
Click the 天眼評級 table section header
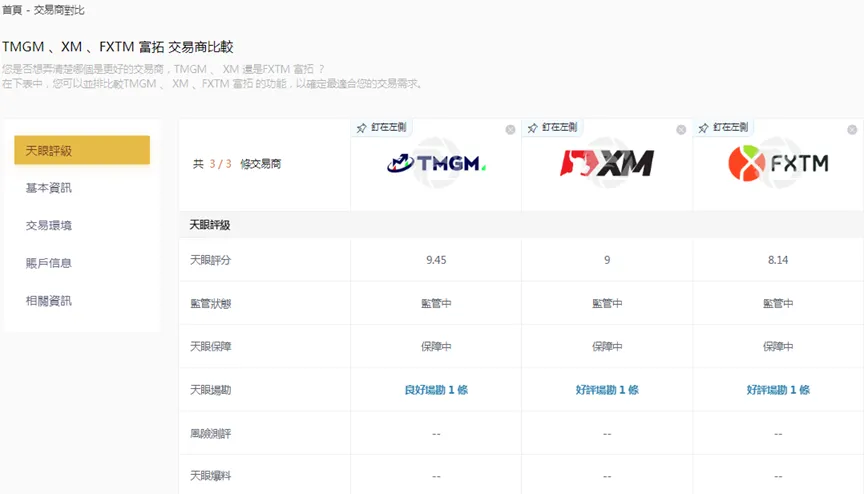click(210, 225)
